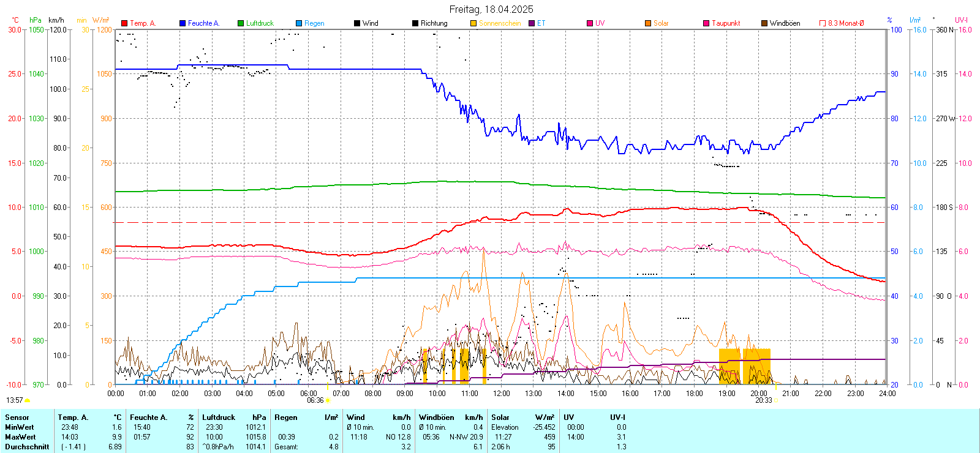Select the brown Windböen legend square
980x453 pixels.
[x=764, y=23]
